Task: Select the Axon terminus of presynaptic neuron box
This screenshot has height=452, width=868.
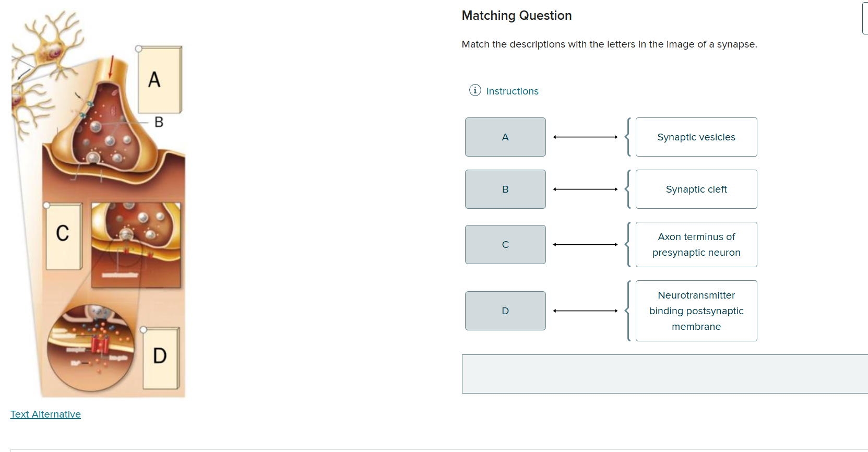Action: [x=696, y=244]
